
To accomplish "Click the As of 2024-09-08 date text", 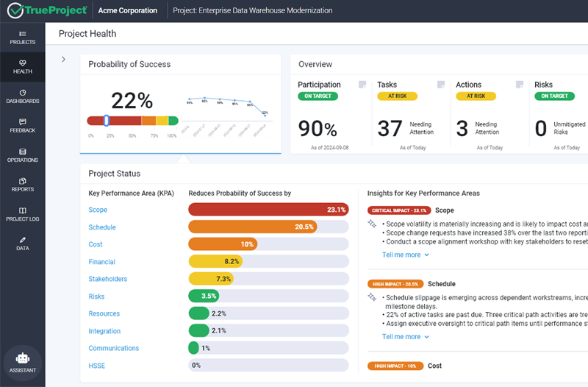I will [x=329, y=148].
